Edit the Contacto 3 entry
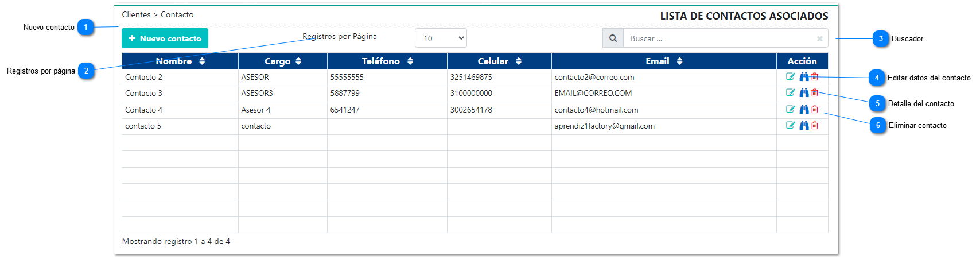Screen dimensions: 980x259 [790, 92]
